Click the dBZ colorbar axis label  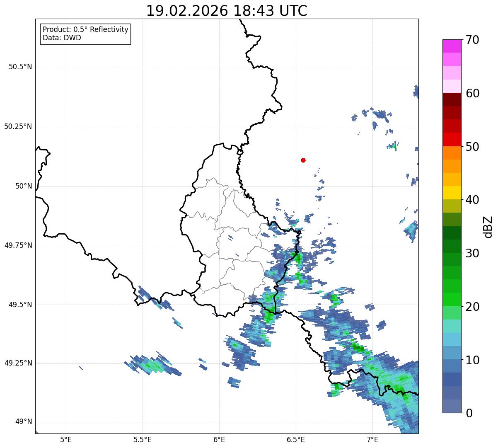point(488,226)
